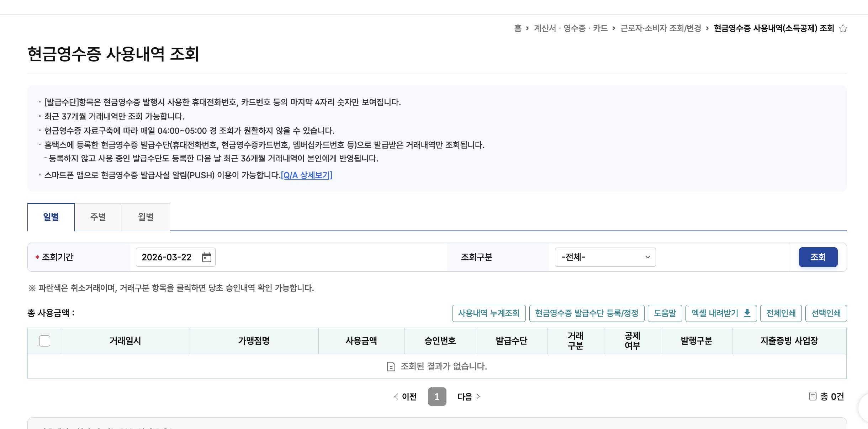Click the 선택인쇄 print button
This screenshot has width=868, height=429.
[x=826, y=313]
